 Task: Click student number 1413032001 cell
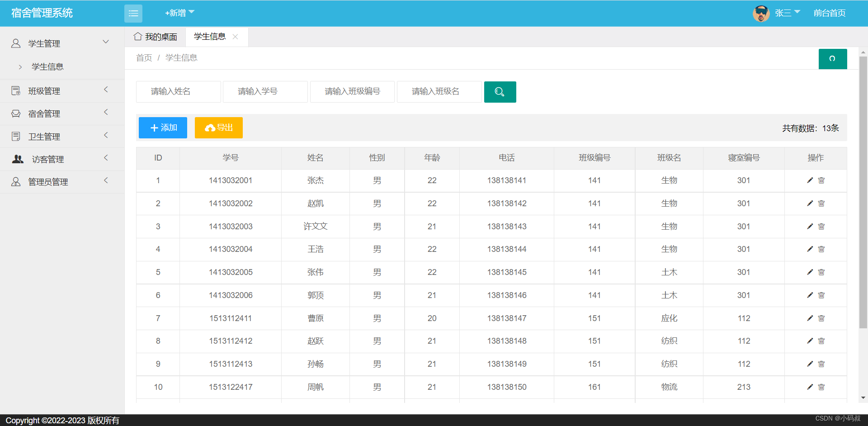coord(231,180)
